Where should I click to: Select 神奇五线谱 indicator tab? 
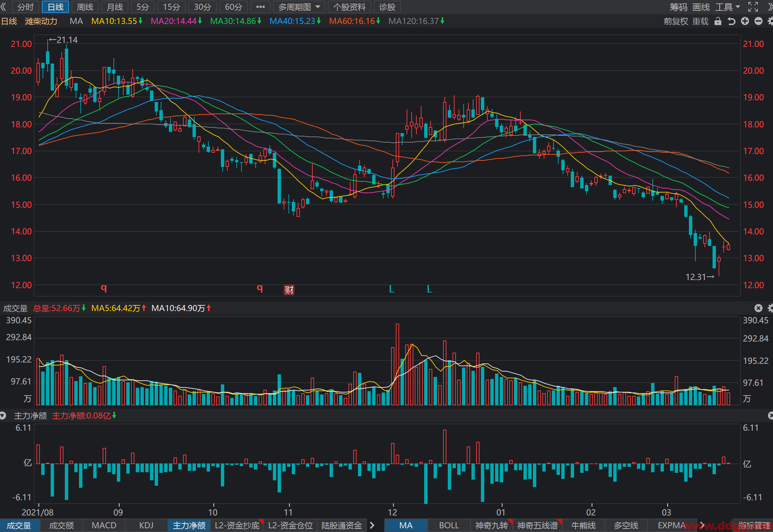[538, 526]
